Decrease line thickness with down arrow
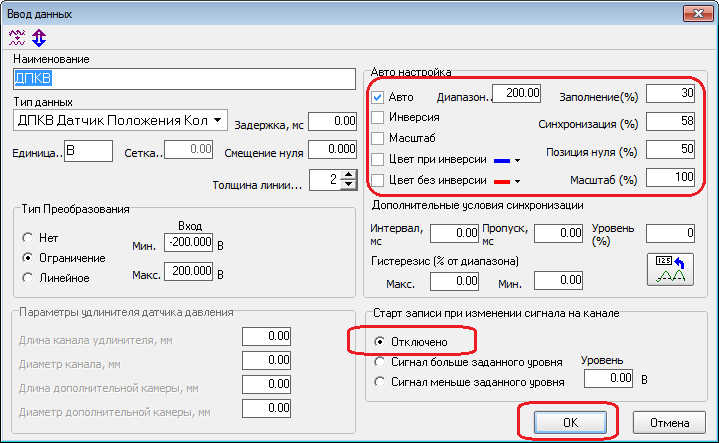 coord(349,184)
